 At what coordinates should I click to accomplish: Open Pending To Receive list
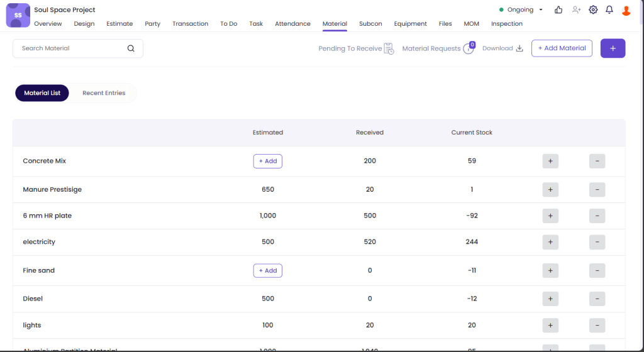tap(356, 48)
